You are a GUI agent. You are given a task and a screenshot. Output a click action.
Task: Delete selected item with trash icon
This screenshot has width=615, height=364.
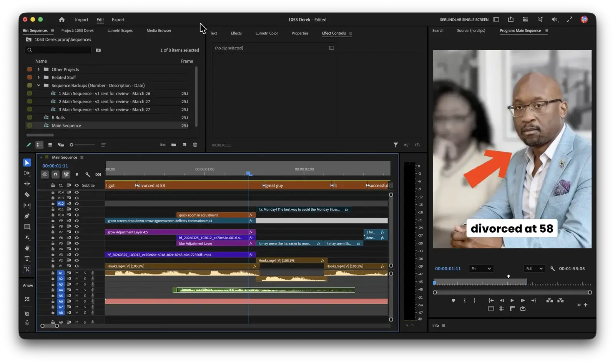pyautogui.click(x=195, y=145)
